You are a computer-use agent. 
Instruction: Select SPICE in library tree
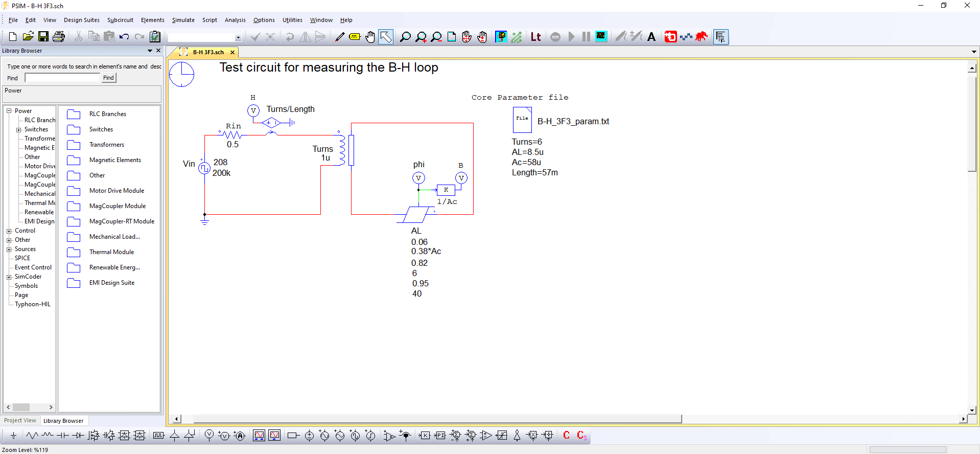click(22, 258)
